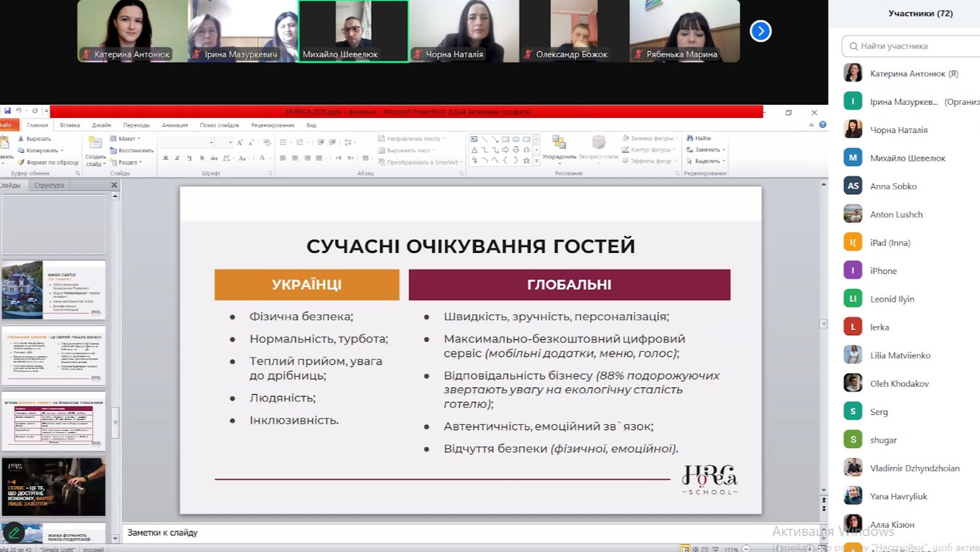Click Restore (Восстановить) slide button
Image resolution: width=980 pixels, height=552 pixels.
point(132,150)
